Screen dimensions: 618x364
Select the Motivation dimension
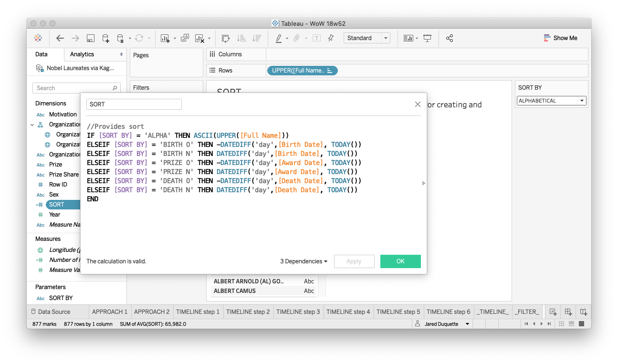63,114
